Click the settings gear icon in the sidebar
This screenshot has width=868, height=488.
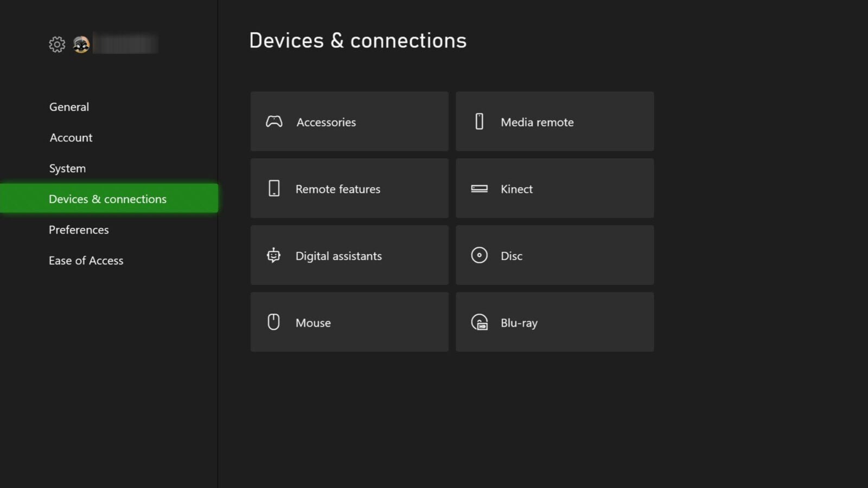click(x=57, y=44)
